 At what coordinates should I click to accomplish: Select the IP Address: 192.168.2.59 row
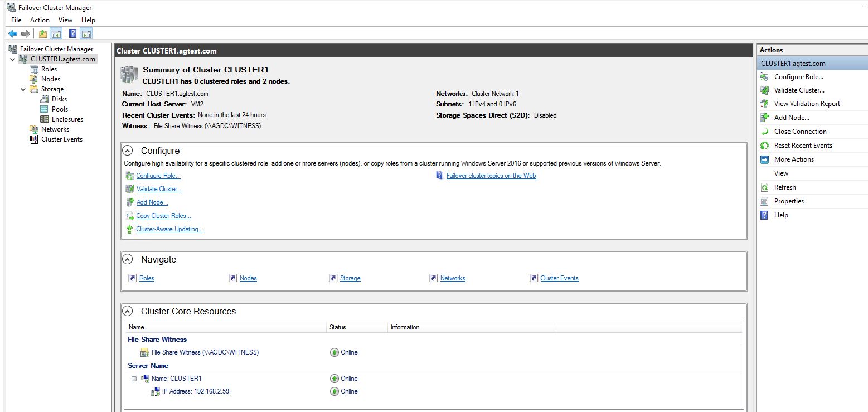(x=435, y=391)
